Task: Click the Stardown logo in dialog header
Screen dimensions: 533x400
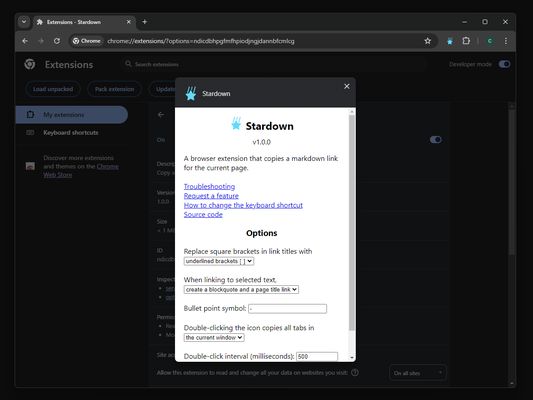Action: pyautogui.click(x=191, y=93)
